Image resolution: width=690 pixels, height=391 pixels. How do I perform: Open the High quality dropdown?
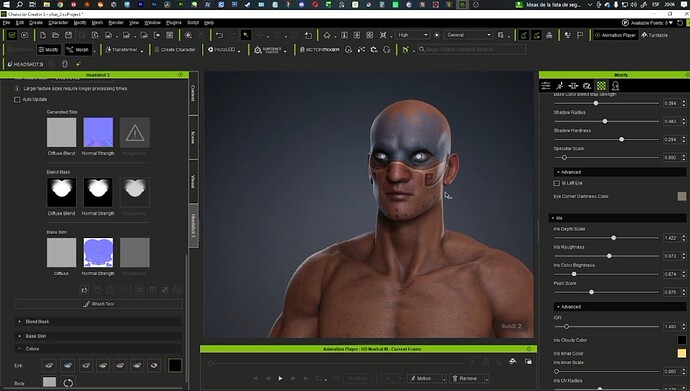[x=413, y=35]
